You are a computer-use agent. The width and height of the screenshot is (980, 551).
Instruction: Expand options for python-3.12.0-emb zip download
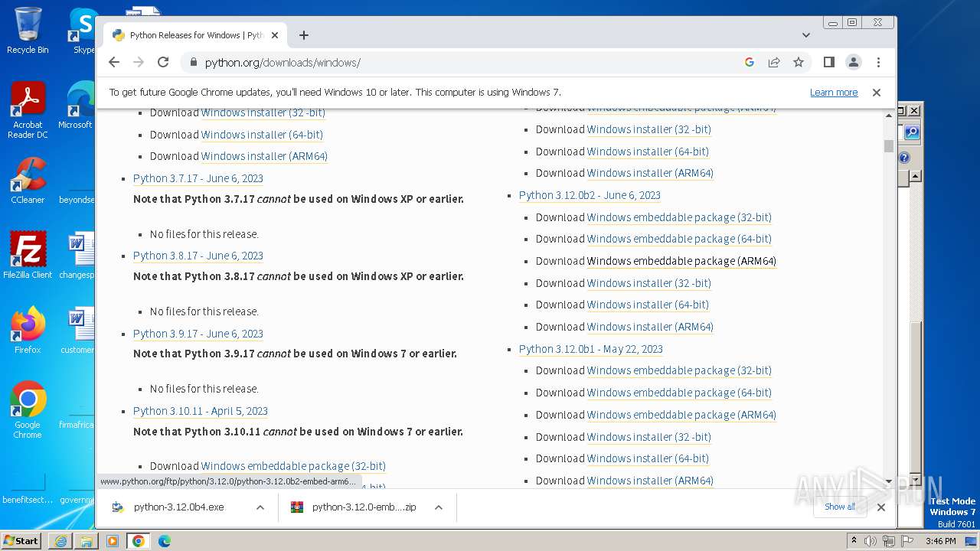tap(439, 507)
